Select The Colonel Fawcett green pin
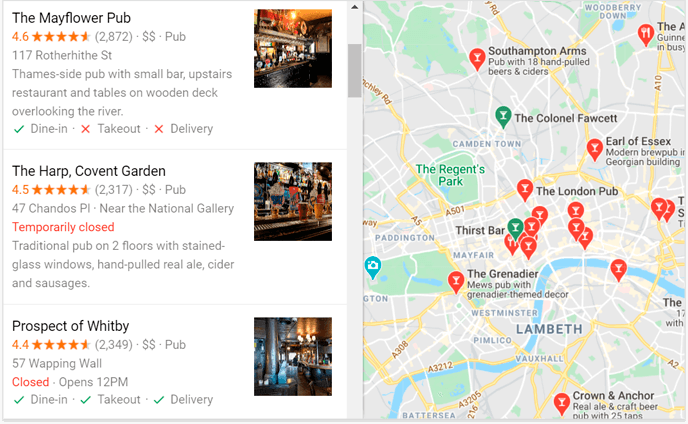 coord(503,116)
